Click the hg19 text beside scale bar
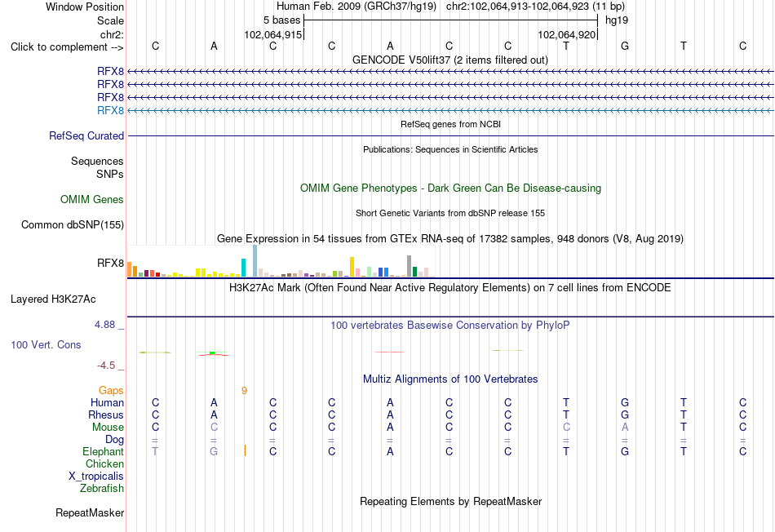 tap(617, 20)
